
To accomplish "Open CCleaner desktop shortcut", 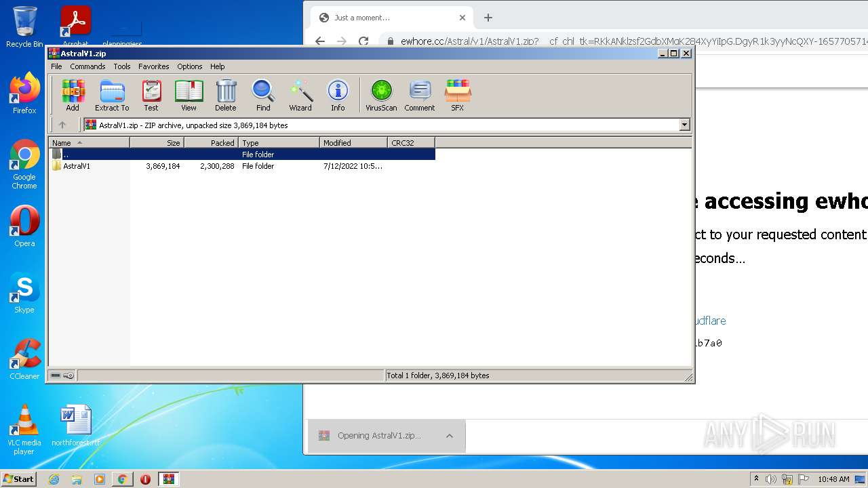I will pyautogui.click(x=24, y=359).
